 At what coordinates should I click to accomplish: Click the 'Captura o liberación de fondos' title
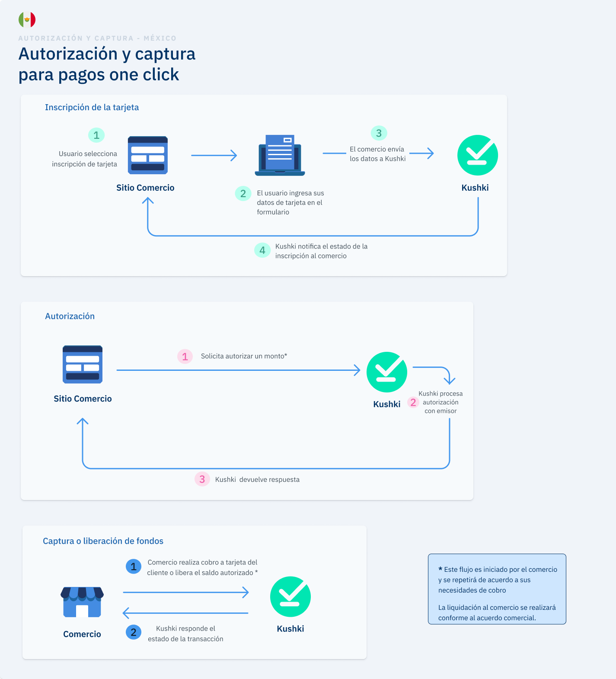pos(103,541)
